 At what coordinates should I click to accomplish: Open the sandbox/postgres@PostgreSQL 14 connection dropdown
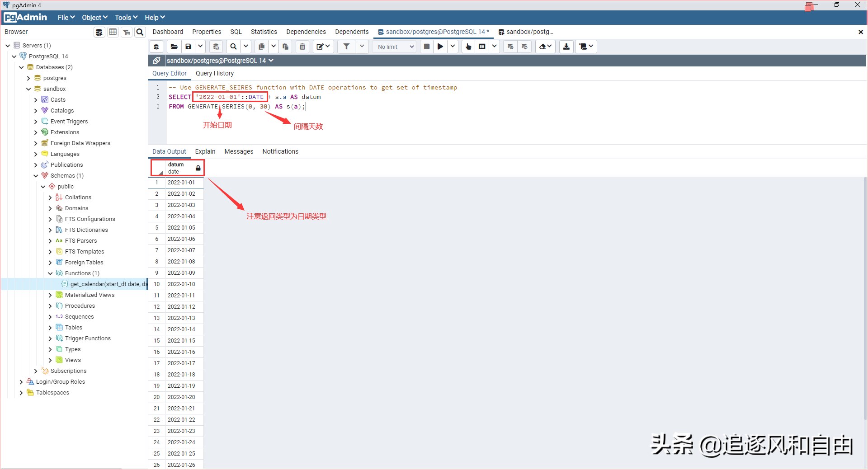[x=220, y=61]
